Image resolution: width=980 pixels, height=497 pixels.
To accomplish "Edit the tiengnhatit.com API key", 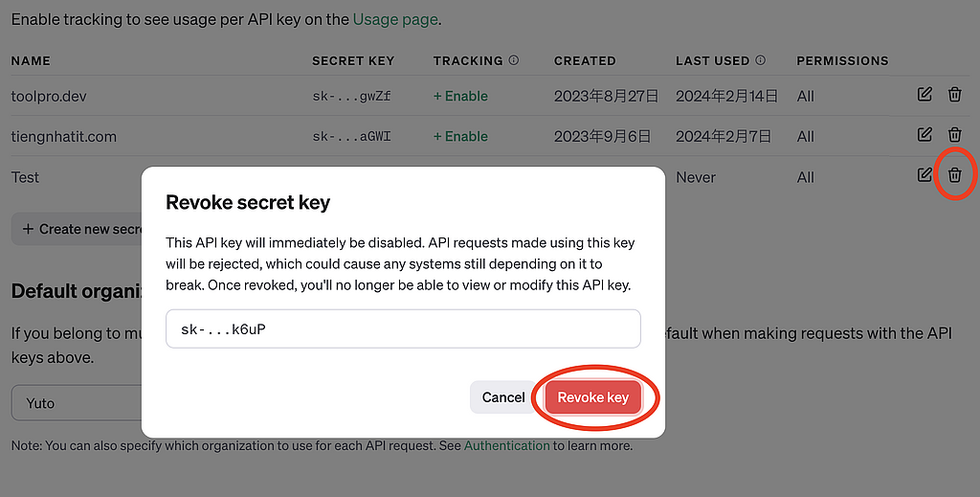I will 924,135.
